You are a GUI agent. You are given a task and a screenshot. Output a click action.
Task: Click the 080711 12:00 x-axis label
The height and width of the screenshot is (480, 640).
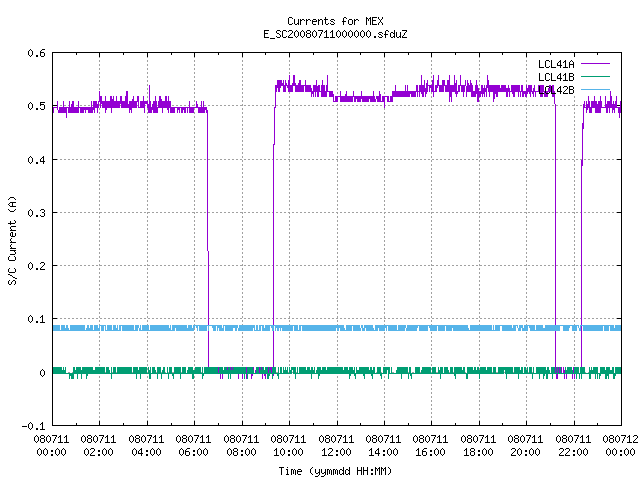pyautogui.click(x=336, y=446)
